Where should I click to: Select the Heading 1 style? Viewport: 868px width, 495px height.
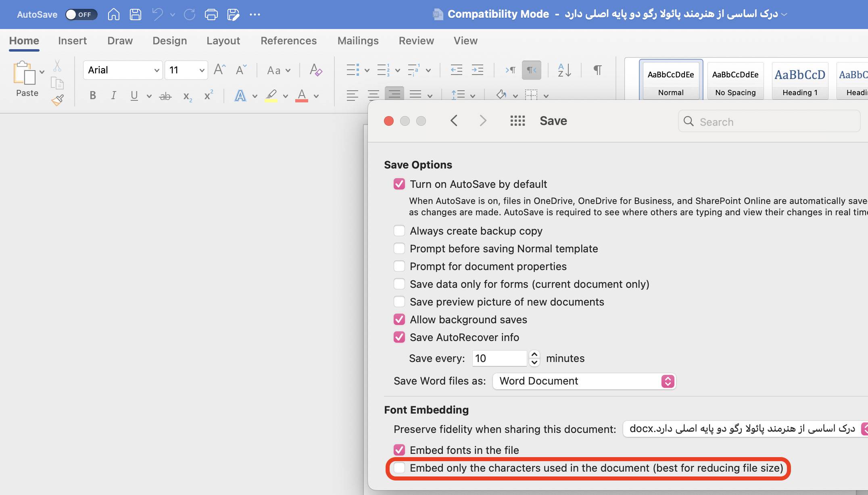point(800,80)
